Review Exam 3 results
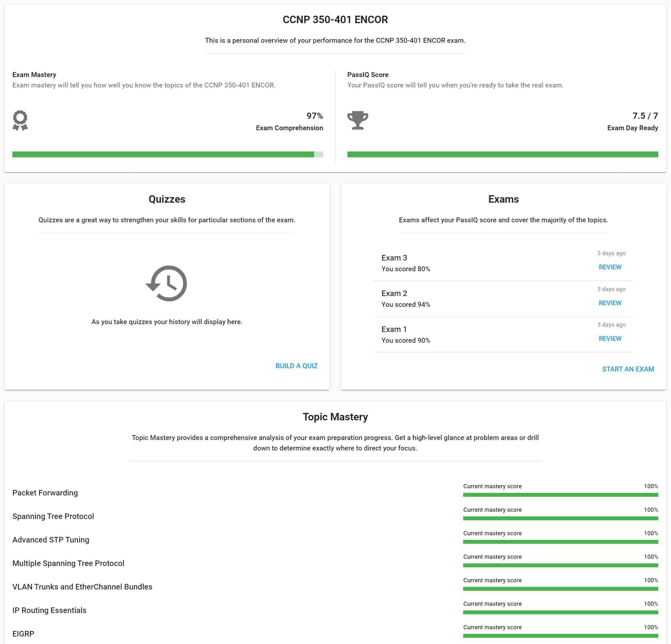The image size is (671, 644). coord(610,267)
